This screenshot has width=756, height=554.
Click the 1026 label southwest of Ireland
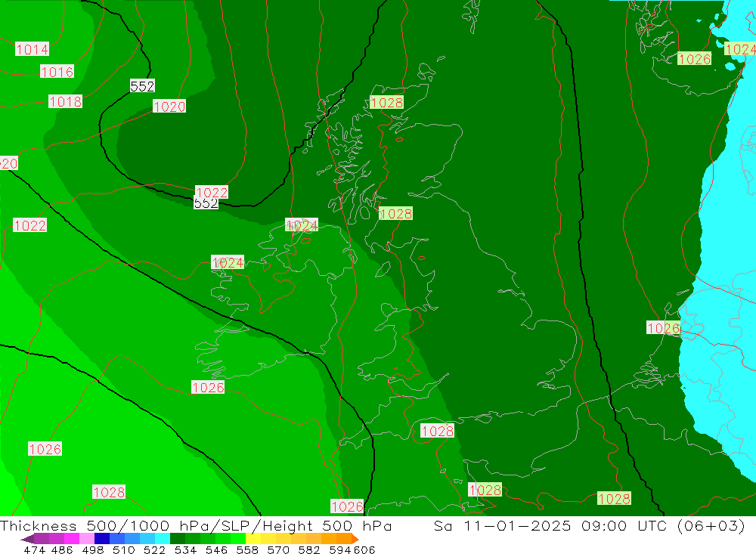[x=208, y=387]
